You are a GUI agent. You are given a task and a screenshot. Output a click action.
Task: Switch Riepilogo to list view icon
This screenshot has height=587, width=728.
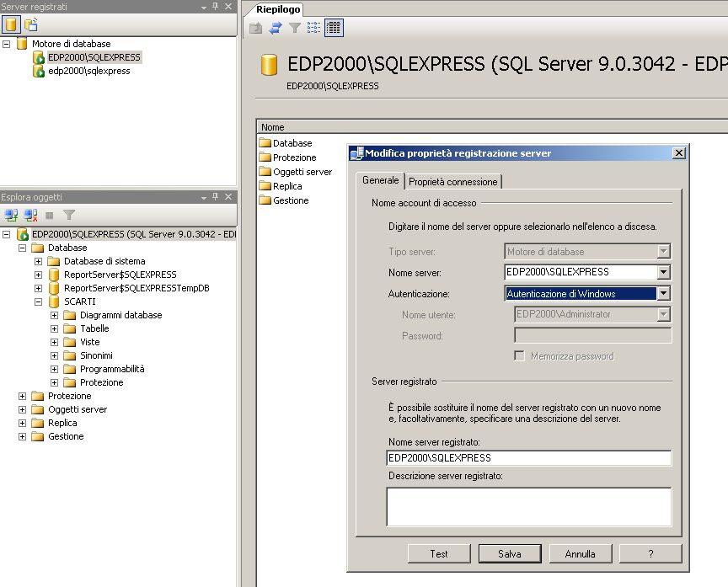point(313,28)
